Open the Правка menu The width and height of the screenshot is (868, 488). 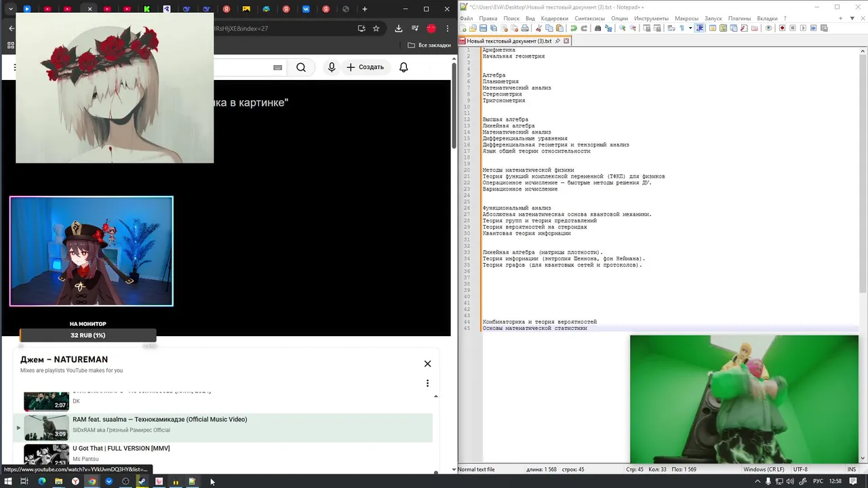point(488,18)
